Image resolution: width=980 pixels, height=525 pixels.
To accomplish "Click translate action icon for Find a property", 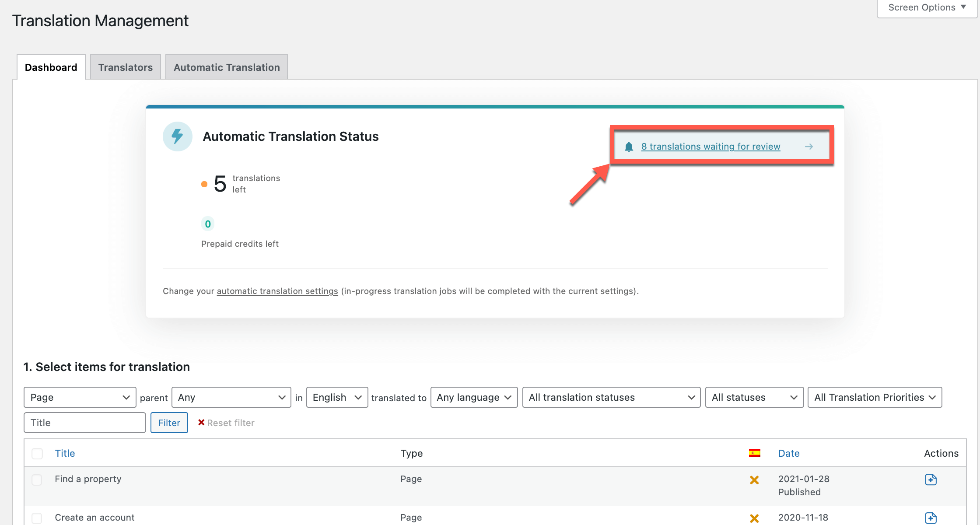I will (931, 479).
